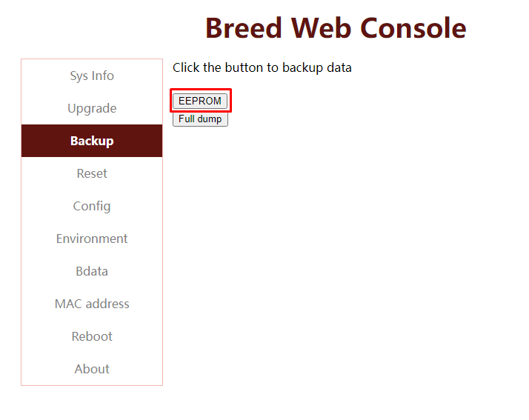Viewport: 529px width, 420px height.
Task: Click the Full dump button
Action: pos(200,119)
